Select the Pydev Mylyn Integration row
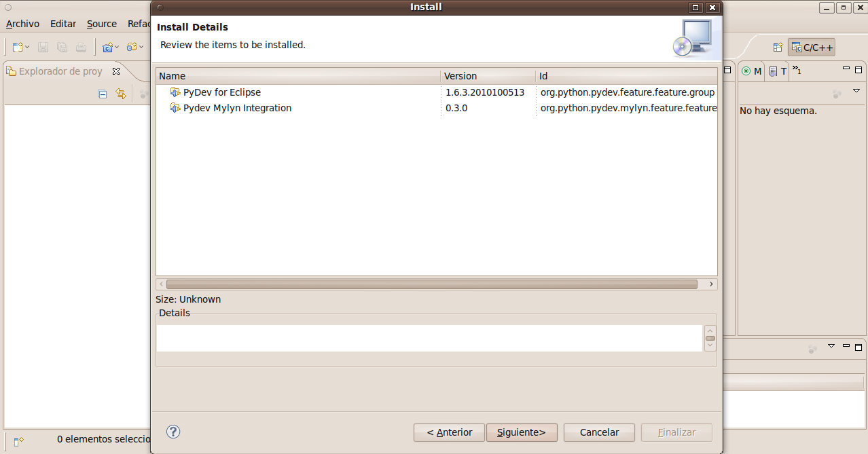The image size is (868, 454). (437, 108)
